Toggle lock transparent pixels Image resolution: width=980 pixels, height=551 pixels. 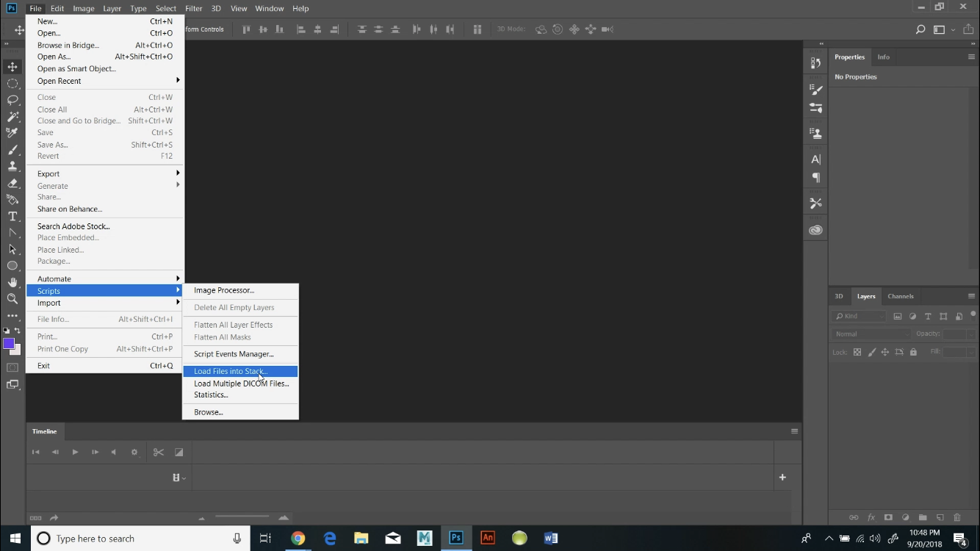click(x=857, y=352)
